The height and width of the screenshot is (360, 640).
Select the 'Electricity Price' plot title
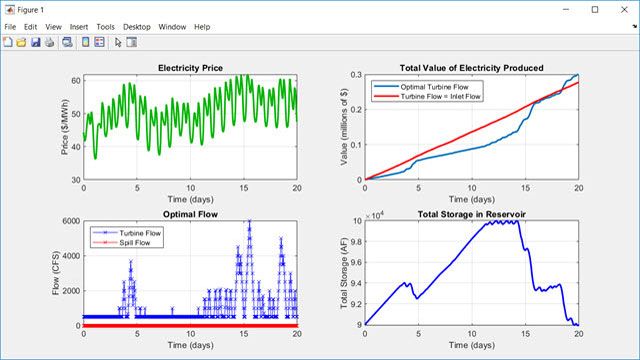point(190,68)
